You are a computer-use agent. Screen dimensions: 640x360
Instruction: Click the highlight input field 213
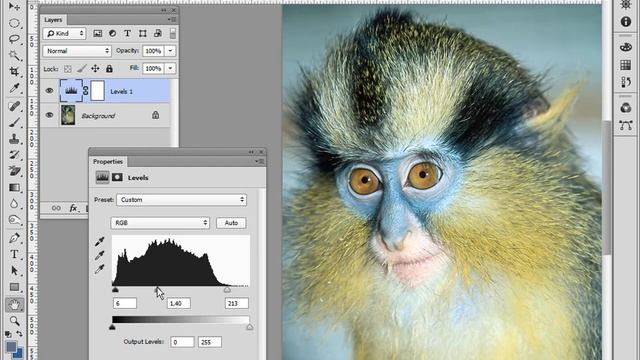236,303
